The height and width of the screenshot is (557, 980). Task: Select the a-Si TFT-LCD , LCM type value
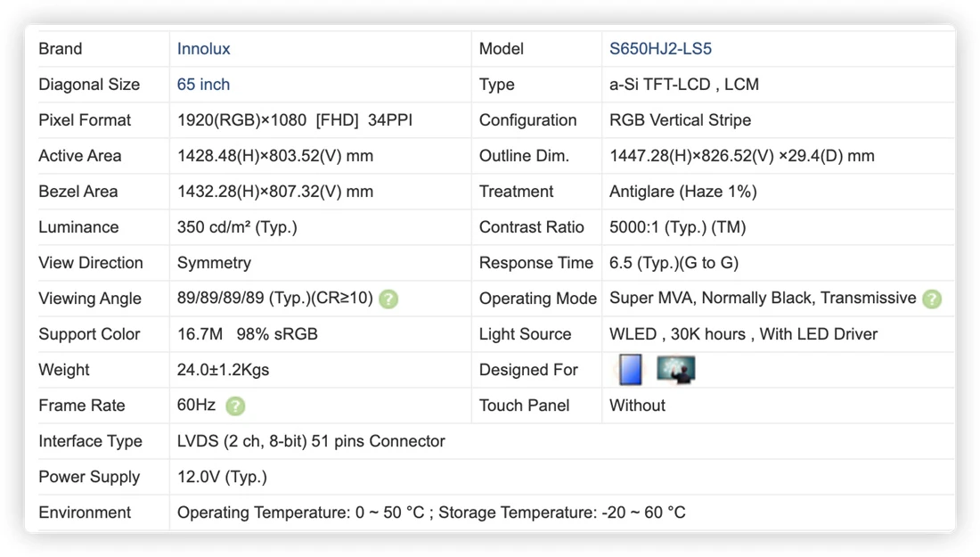pyautogui.click(x=683, y=85)
